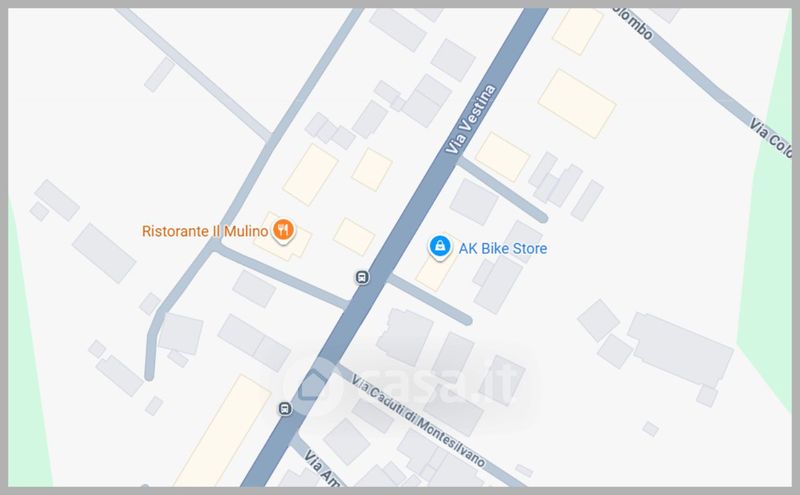Select the largest beige building near Via Colombo
800x495 pixels.
click(x=577, y=104)
